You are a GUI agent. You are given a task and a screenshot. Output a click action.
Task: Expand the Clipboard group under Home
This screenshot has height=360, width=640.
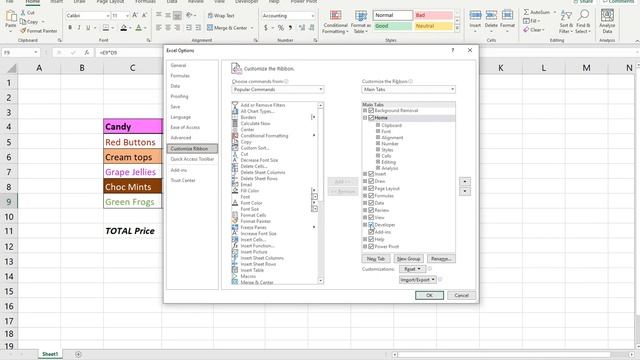tap(378, 125)
